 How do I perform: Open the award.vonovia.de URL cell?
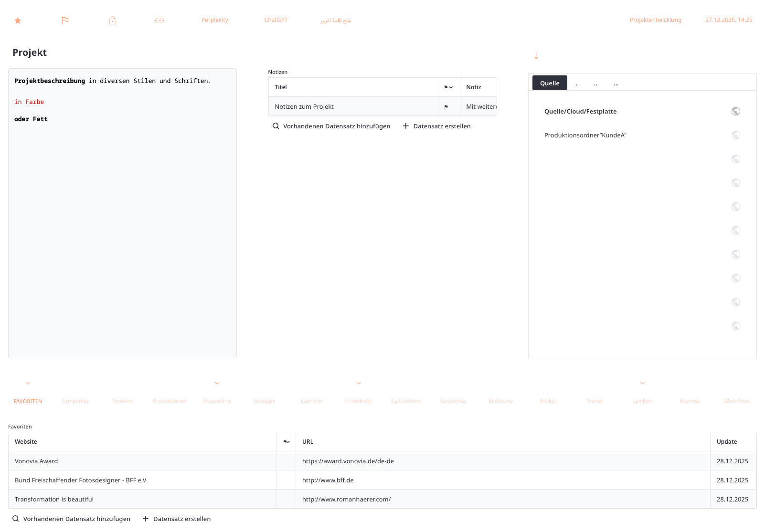(348, 461)
